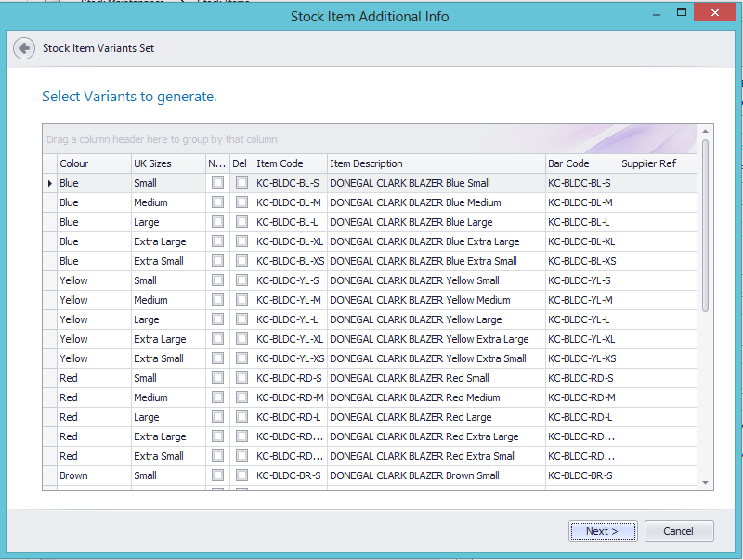
Task: Select the UK Sizes cell of Red Extra Large
Action: [168, 436]
